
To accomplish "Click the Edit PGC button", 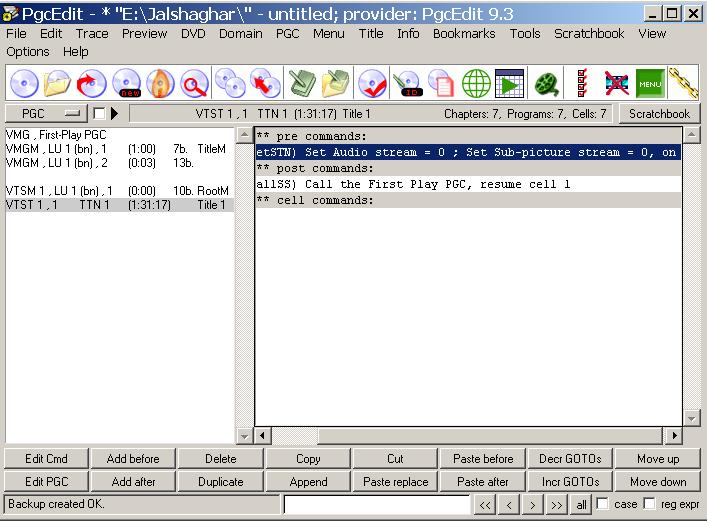I will point(46,482).
